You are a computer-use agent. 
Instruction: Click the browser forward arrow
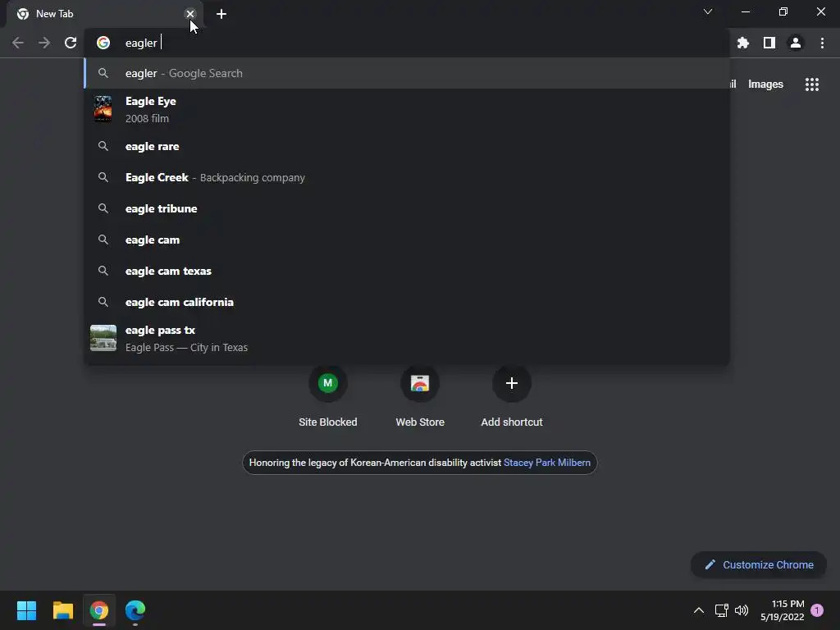[x=44, y=43]
